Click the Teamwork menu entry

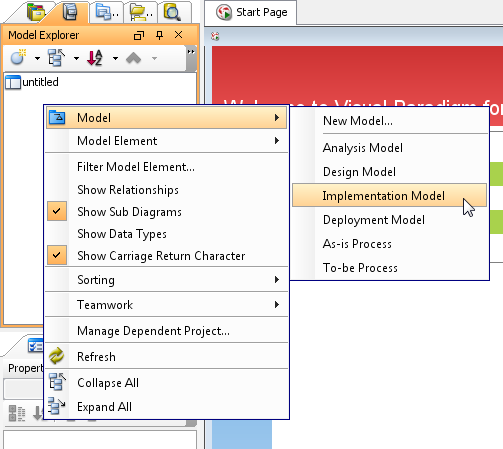click(x=166, y=304)
